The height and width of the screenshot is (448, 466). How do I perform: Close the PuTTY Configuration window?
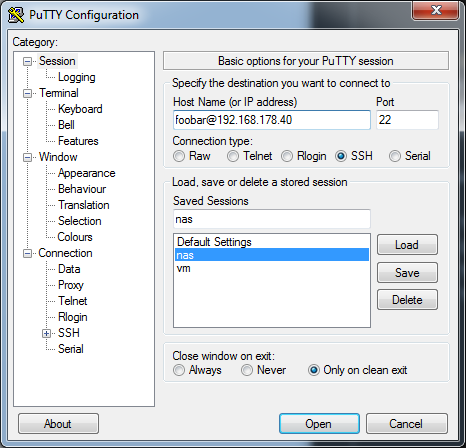(435, 10)
